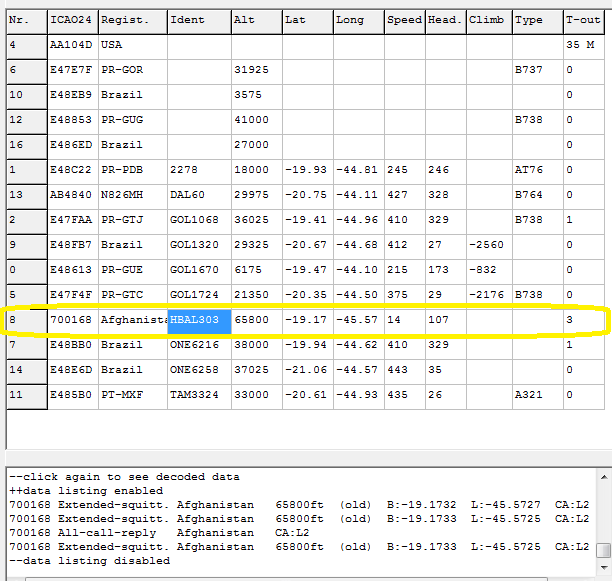Screen dimensions: 612x581
Task: Click the ICAO24 column header
Action: [72, 20]
